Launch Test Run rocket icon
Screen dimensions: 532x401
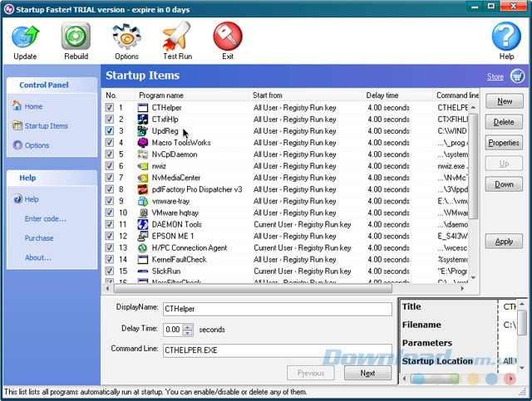pyautogui.click(x=177, y=37)
